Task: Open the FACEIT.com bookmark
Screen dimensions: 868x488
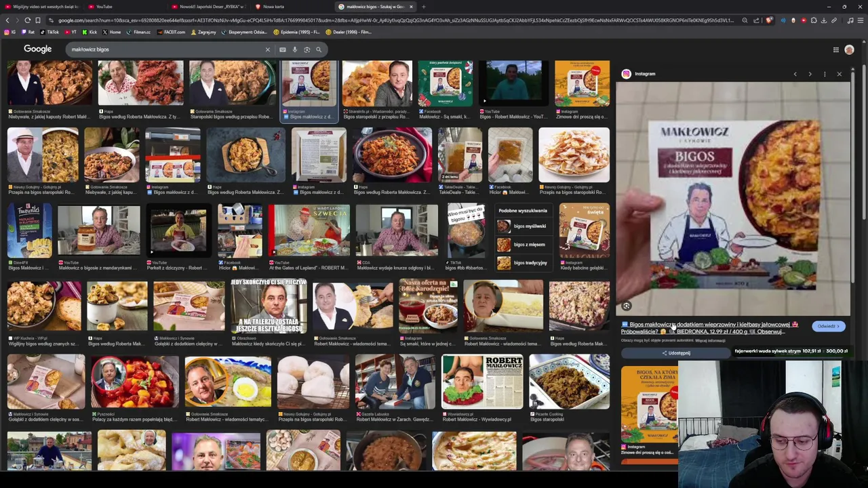Action: point(171,32)
